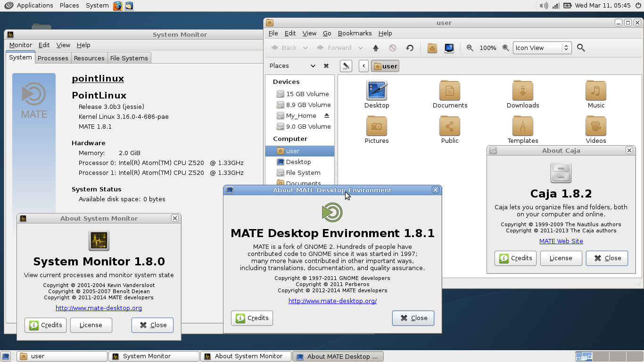644x362 pixels.
Task: Zoom out in the Caja view
Action: click(470, 48)
